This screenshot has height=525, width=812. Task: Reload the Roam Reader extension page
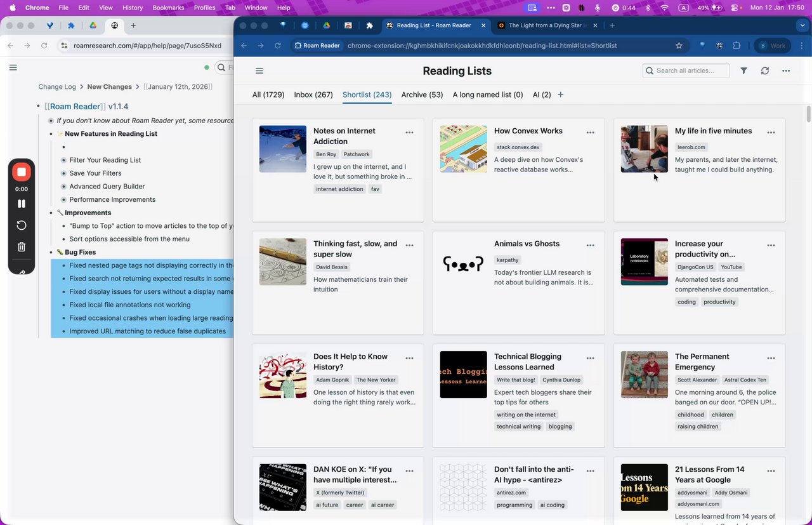click(x=277, y=46)
